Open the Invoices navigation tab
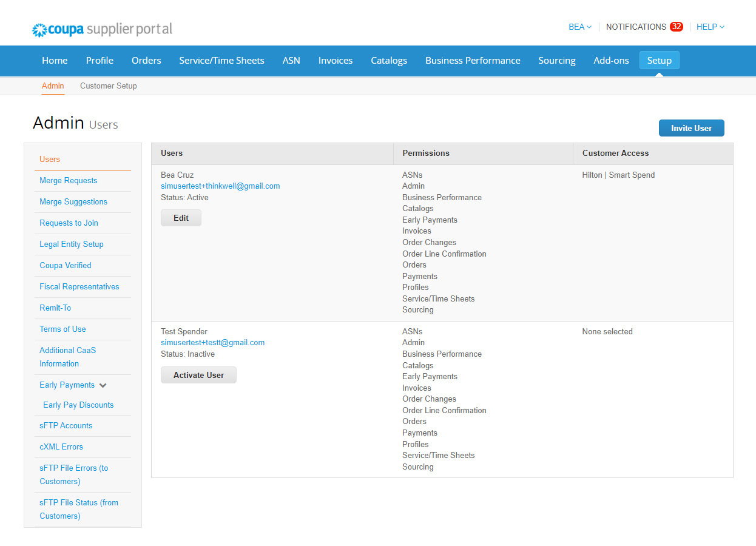 336,61
